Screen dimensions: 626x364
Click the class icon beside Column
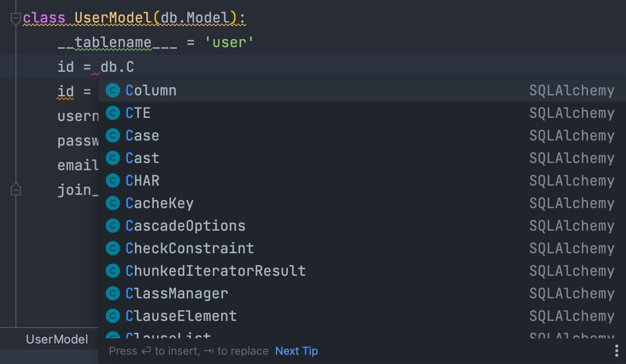113,90
